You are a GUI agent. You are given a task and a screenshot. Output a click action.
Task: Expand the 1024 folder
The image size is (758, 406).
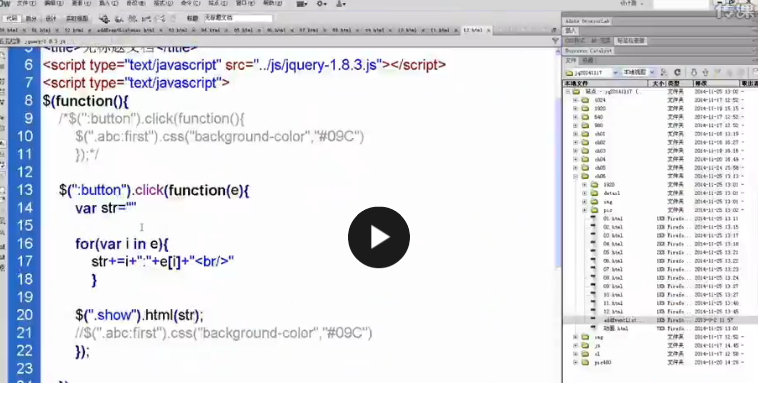(575, 101)
